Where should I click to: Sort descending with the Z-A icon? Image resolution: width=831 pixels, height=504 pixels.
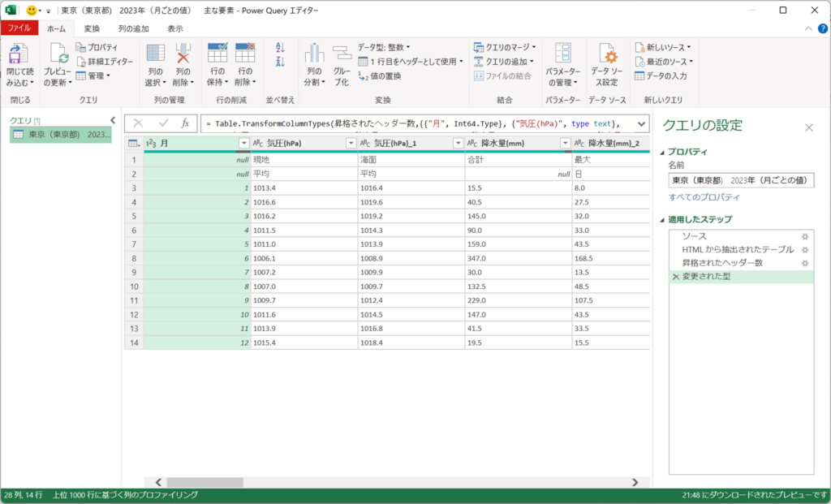(x=280, y=62)
